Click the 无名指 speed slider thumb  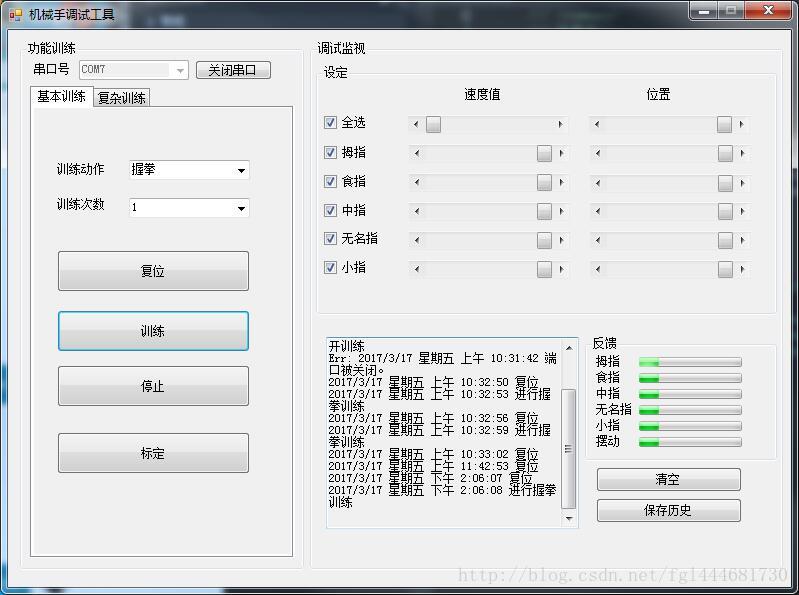coord(544,240)
